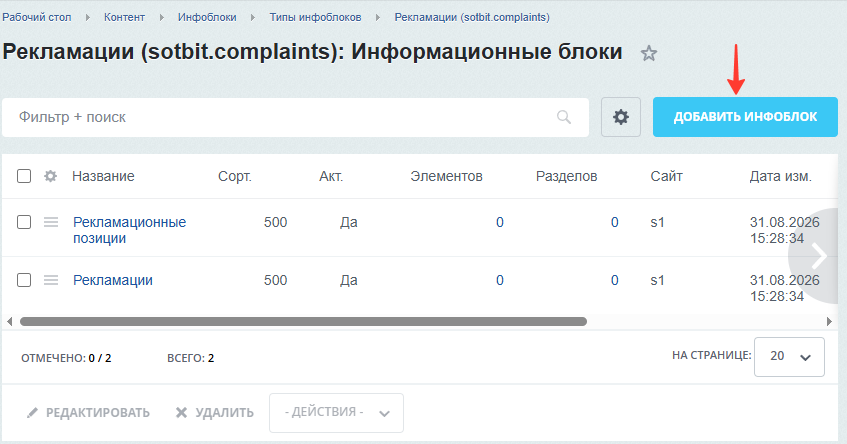Tick the select-all checkbox in header
The width and height of the screenshot is (847, 444).
click(x=24, y=176)
